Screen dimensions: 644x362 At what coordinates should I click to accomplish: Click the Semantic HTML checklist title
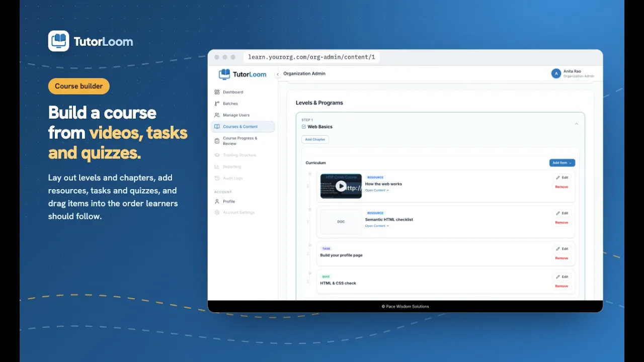(x=389, y=220)
